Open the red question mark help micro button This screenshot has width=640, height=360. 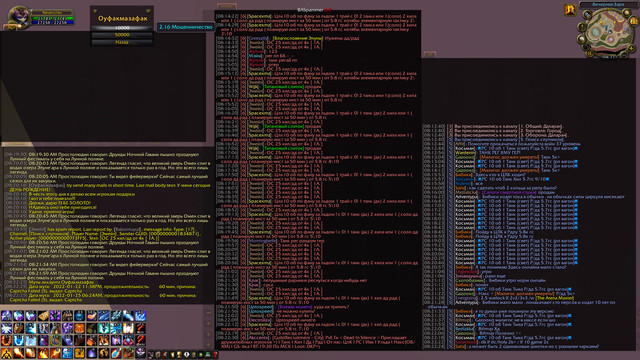pos(215,355)
